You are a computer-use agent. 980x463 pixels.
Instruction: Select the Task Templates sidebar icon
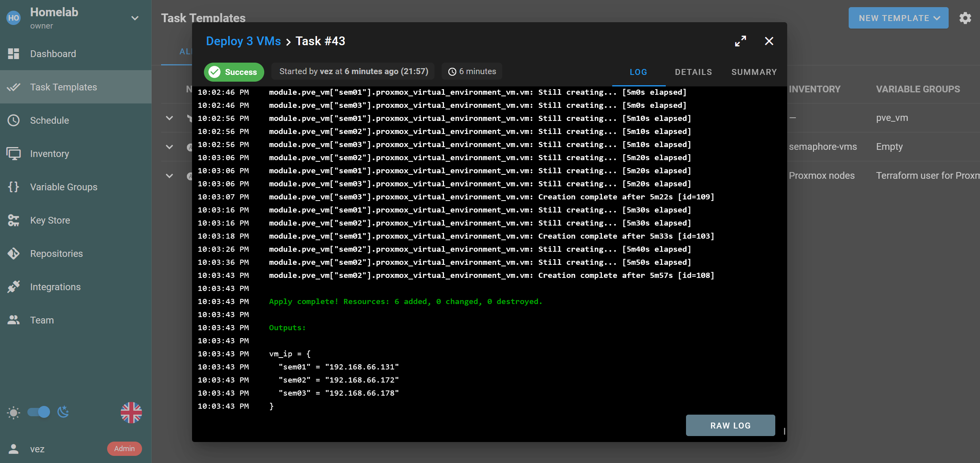coord(14,87)
